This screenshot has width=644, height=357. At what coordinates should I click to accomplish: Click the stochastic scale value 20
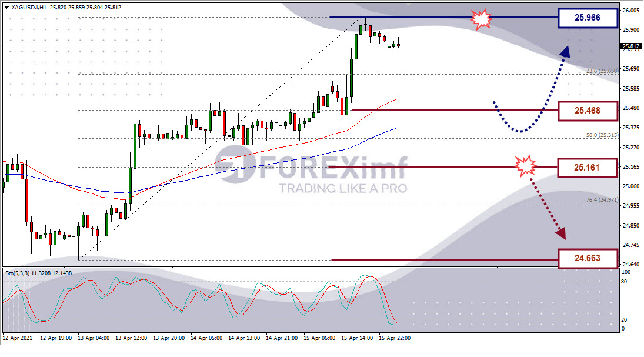point(624,319)
